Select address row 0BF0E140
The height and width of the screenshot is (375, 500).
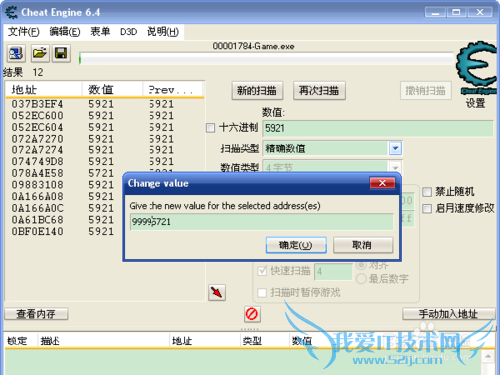pos(37,231)
